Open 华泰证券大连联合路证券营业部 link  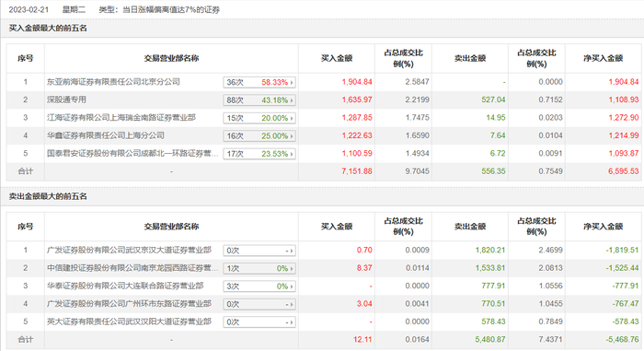[x=125, y=286]
